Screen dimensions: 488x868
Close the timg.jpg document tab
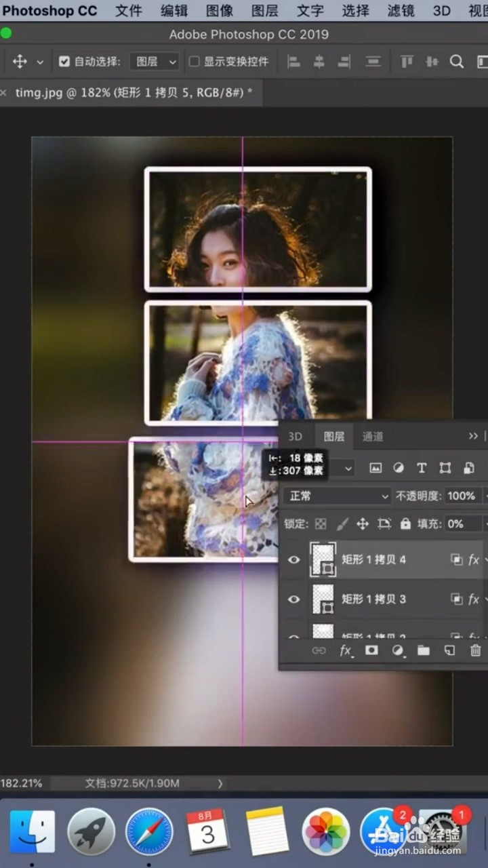coord(3,93)
